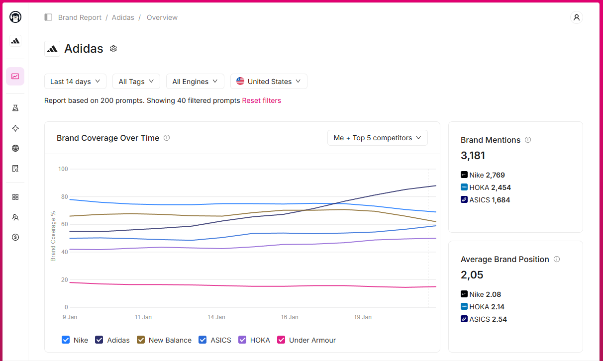This screenshot has width=603, height=364.
Task: Go to Brand Report breadcrumb
Action: tap(80, 17)
